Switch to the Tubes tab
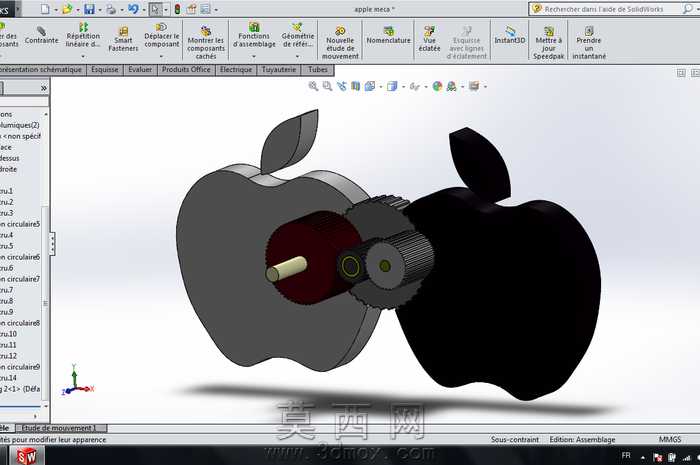The width and height of the screenshot is (700, 465). pyautogui.click(x=317, y=70)
